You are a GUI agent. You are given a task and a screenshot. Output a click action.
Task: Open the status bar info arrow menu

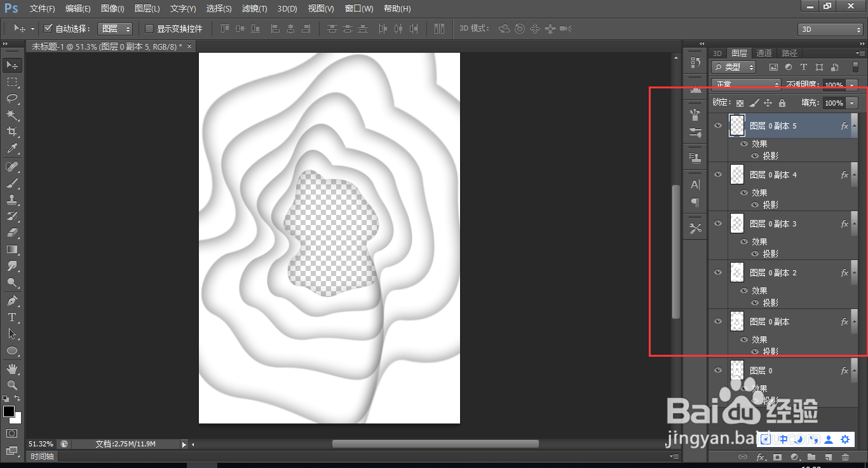pos(184,444)
